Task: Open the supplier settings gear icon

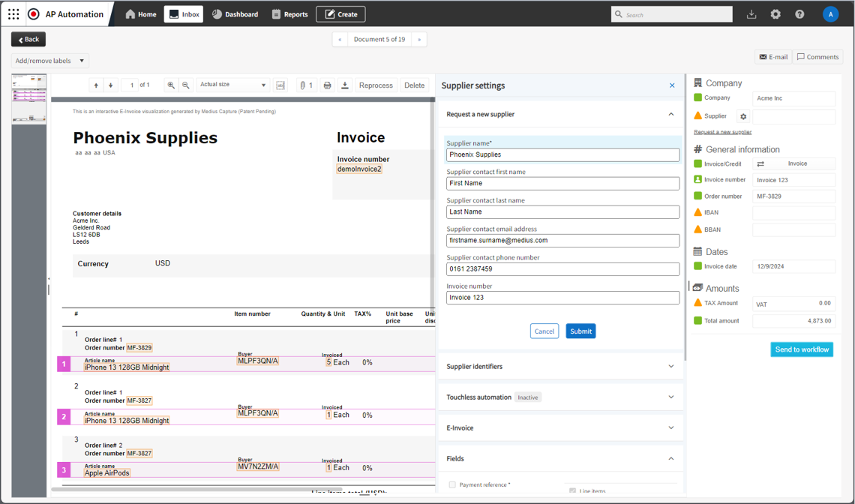Action: coord(743,116)
